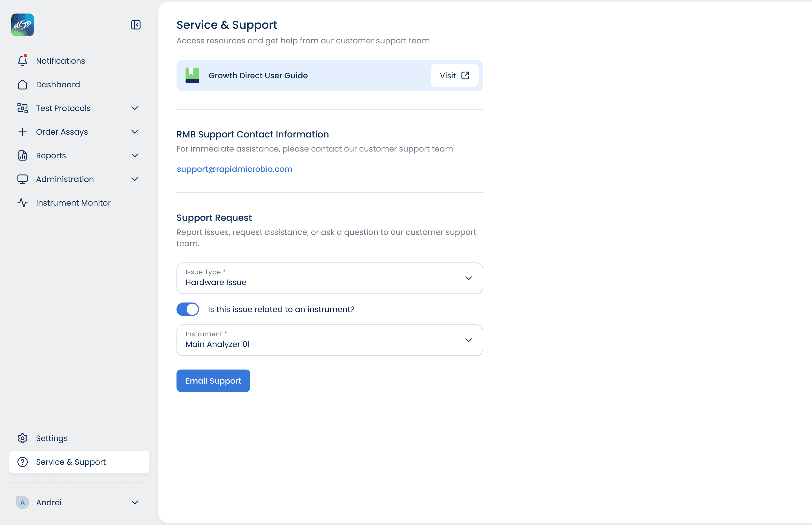Click the Notifications bell icon
The image size is (812, 525).
point(23,61)
